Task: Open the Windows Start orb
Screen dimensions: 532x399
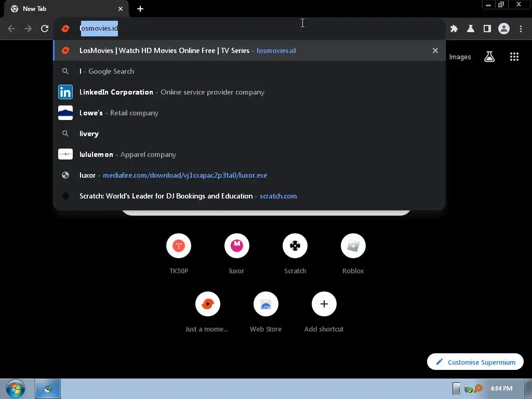Action: pyautogui.click(x=16, y=389)
